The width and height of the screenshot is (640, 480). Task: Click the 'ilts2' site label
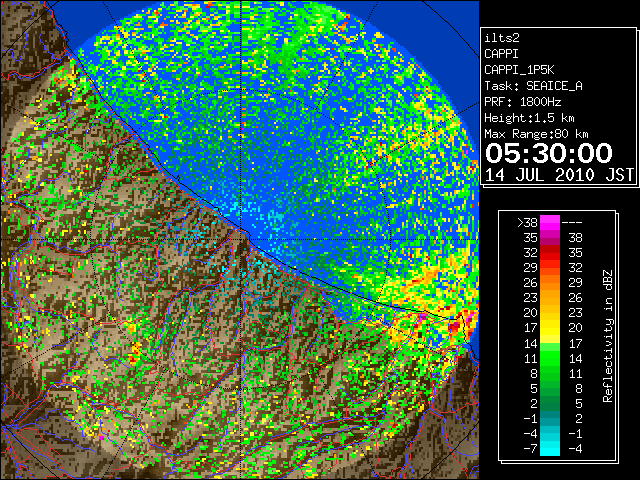coord(502,38)
